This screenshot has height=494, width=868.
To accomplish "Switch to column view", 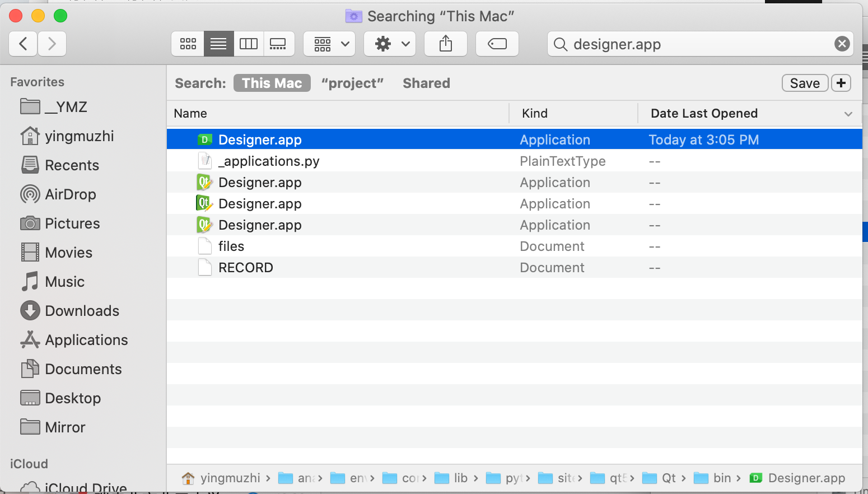I will point(249,44).
